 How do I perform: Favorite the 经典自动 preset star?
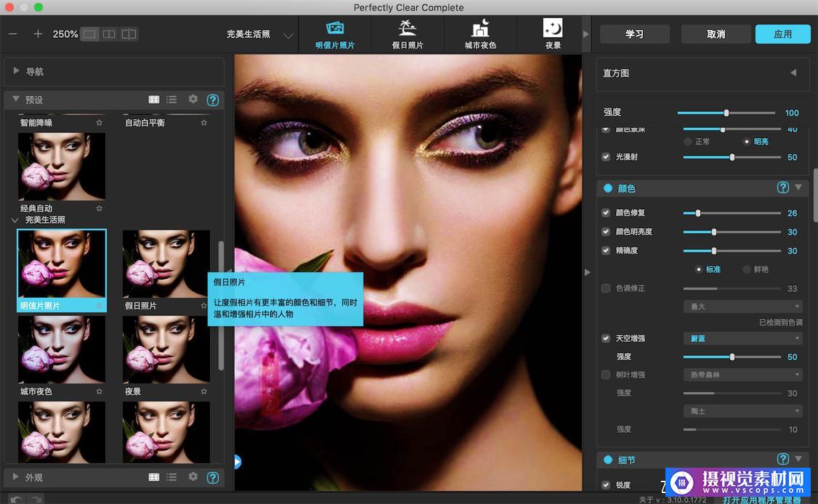point(99,208)
